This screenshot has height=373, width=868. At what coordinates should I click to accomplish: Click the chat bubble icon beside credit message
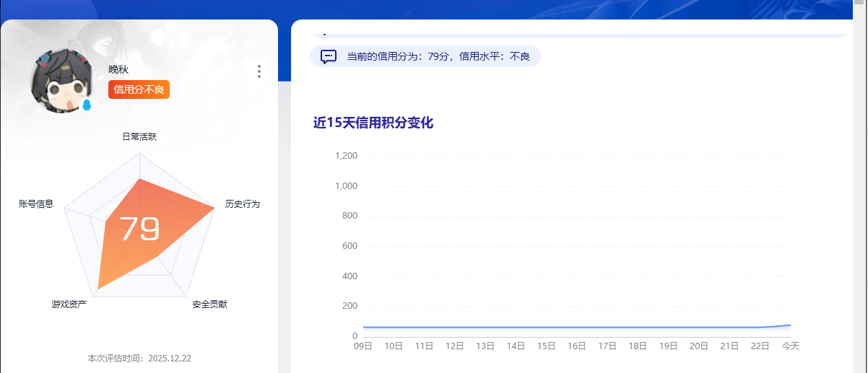point(329,56)
